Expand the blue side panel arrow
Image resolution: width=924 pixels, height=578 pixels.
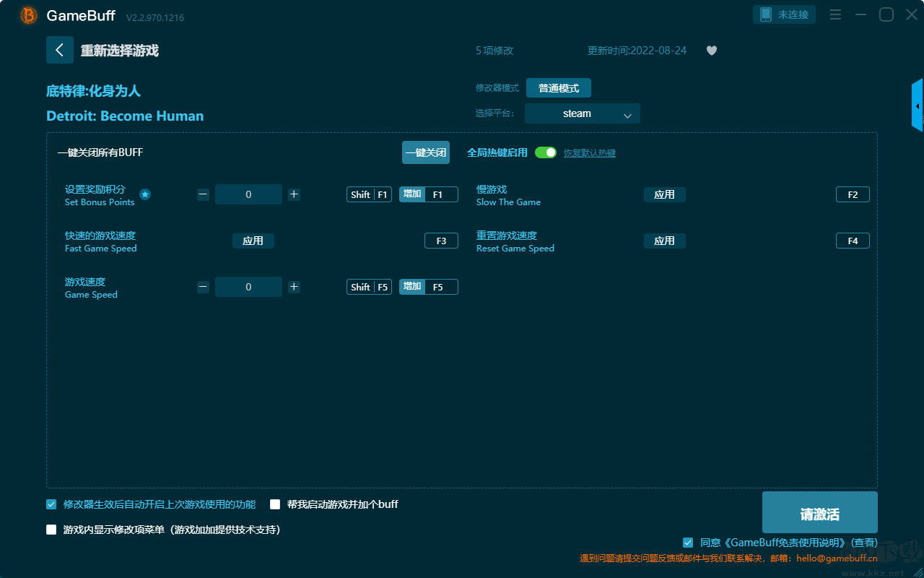[x=918, y=105]
